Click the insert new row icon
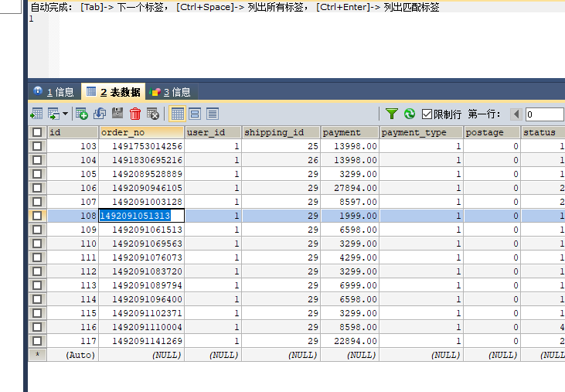Screen dimensions: 565x392 click(x=81, y=114)
